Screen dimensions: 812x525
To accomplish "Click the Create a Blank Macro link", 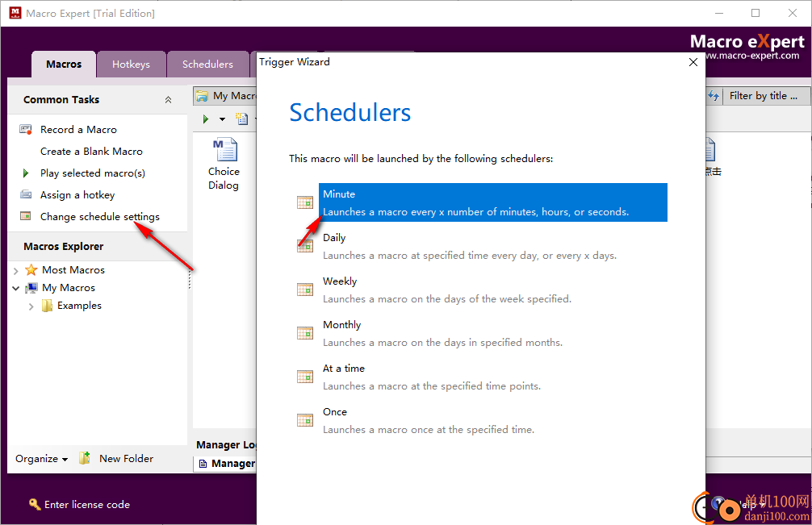I will (91, 152).
